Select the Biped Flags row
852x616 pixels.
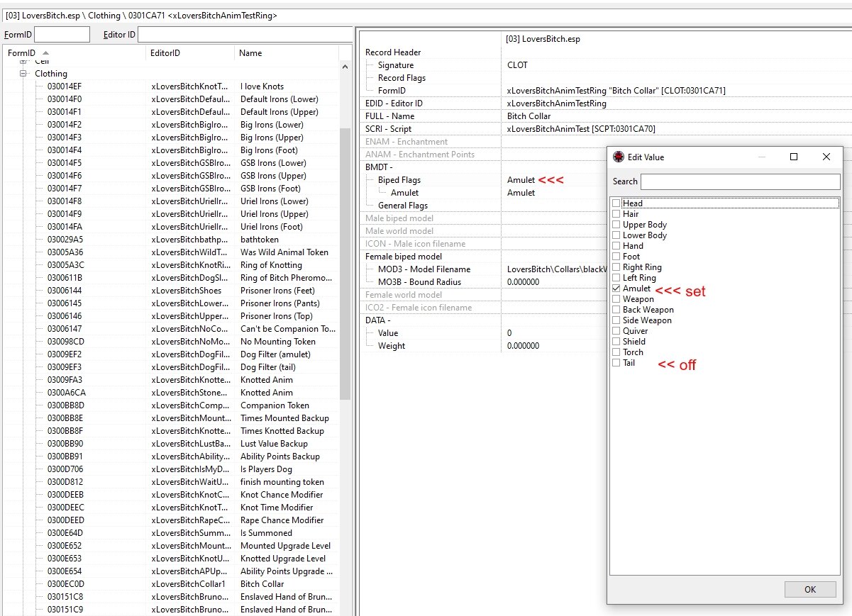tap(482, 180)
